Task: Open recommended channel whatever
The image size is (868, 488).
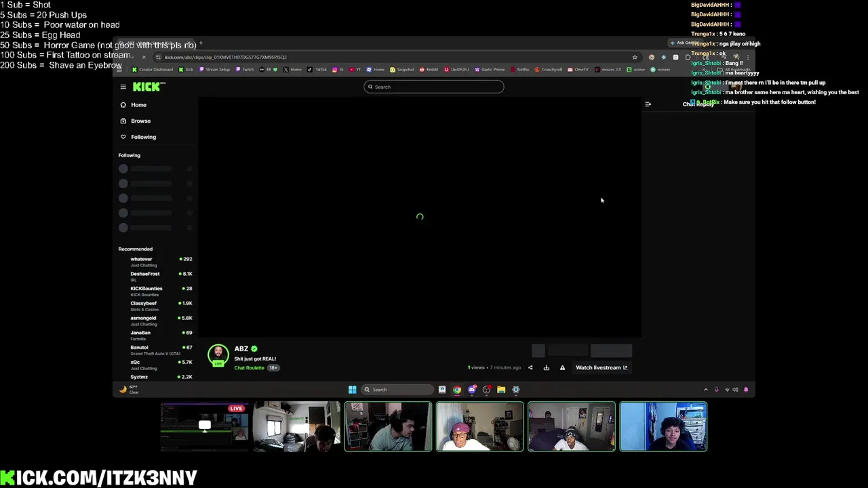Action: tap(155, 261)
